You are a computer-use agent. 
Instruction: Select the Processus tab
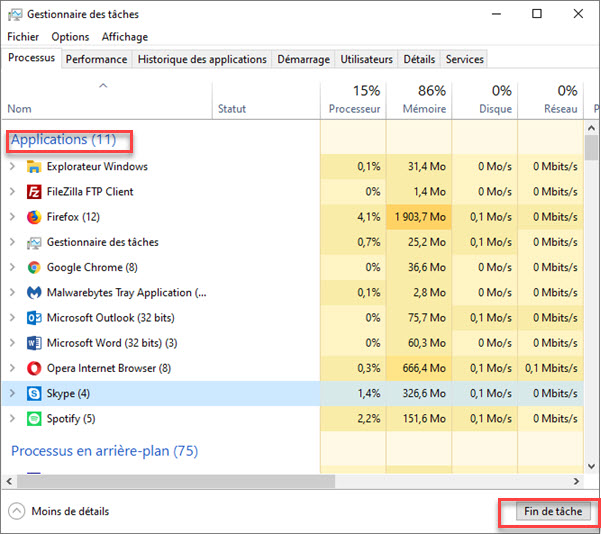31,58
